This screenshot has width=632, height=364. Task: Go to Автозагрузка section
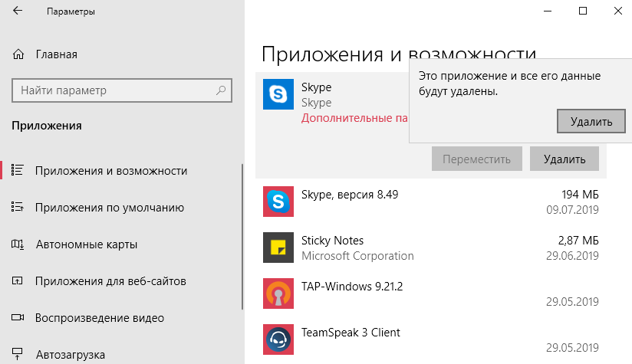click(x=70, y=354)
